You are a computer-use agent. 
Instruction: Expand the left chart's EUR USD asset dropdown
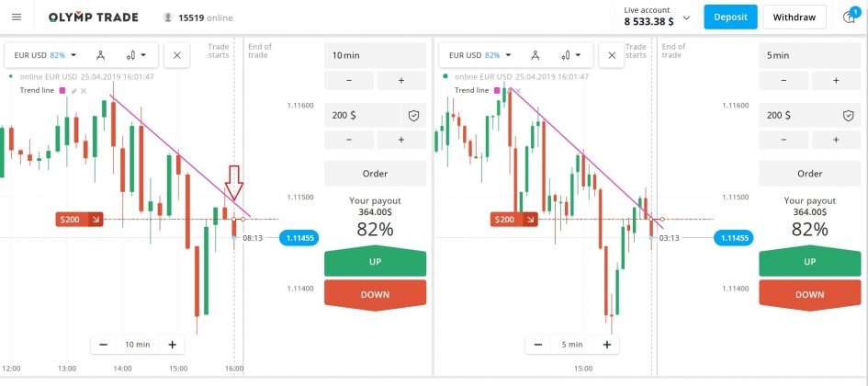(46, 55)
